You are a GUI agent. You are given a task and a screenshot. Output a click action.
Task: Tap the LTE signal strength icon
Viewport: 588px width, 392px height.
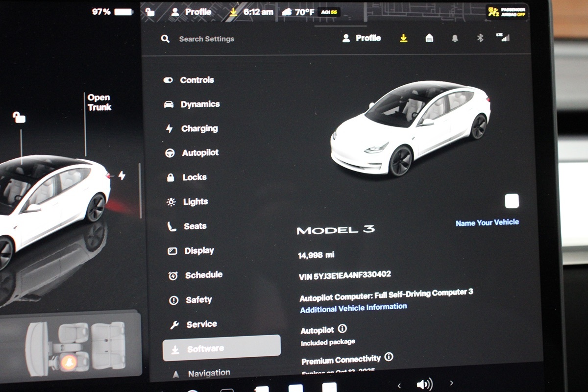tap(503, 37)
